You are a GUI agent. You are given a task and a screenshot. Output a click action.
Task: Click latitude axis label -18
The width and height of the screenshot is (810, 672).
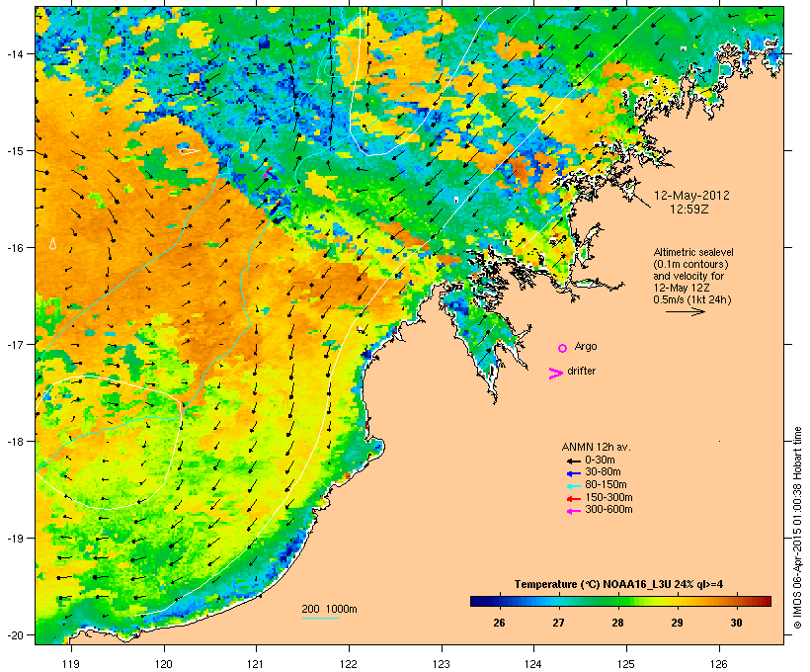[x=16, y=441]
